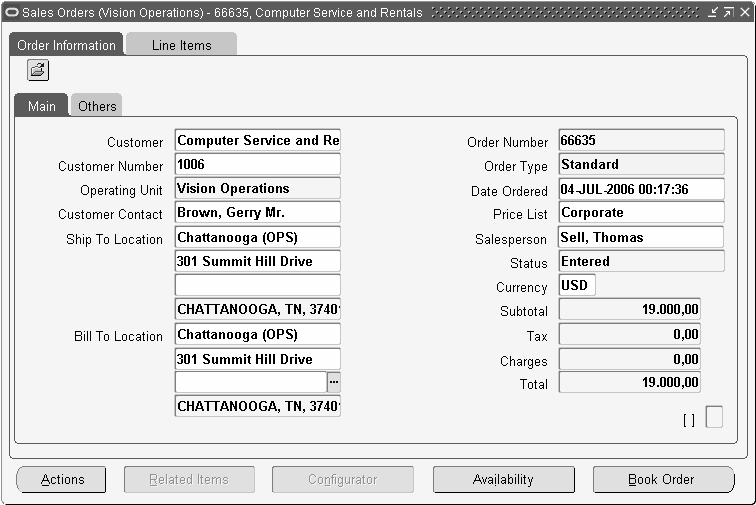756x505 pixels.
Task: Click the disabled Related Items button
Action: (189, 479)
